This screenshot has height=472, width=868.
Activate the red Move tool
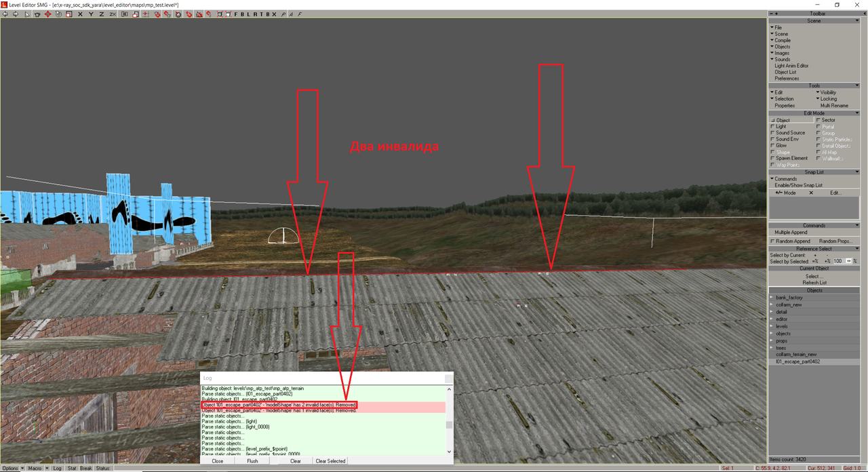coord(47,14)
